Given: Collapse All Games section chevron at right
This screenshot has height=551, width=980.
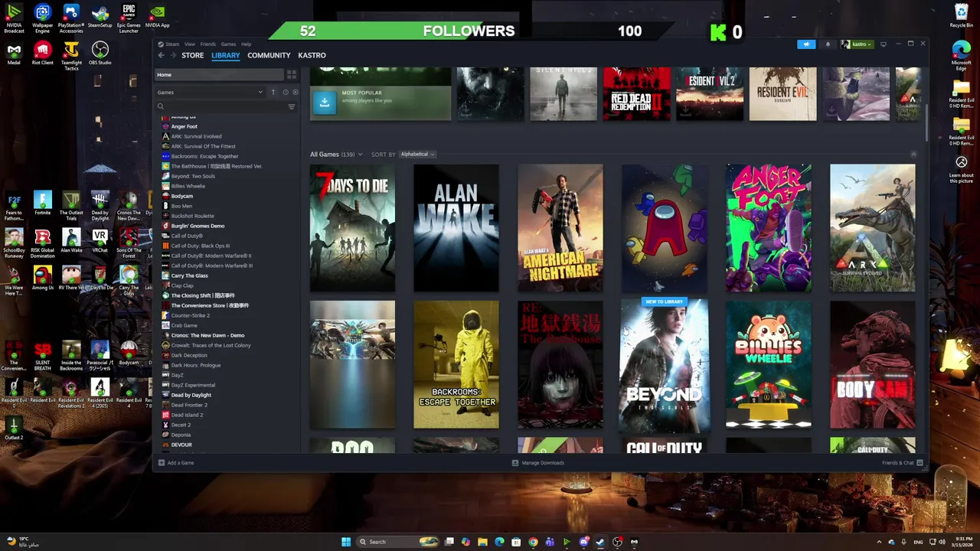Looking at the screenshot, I should (913, 154).
